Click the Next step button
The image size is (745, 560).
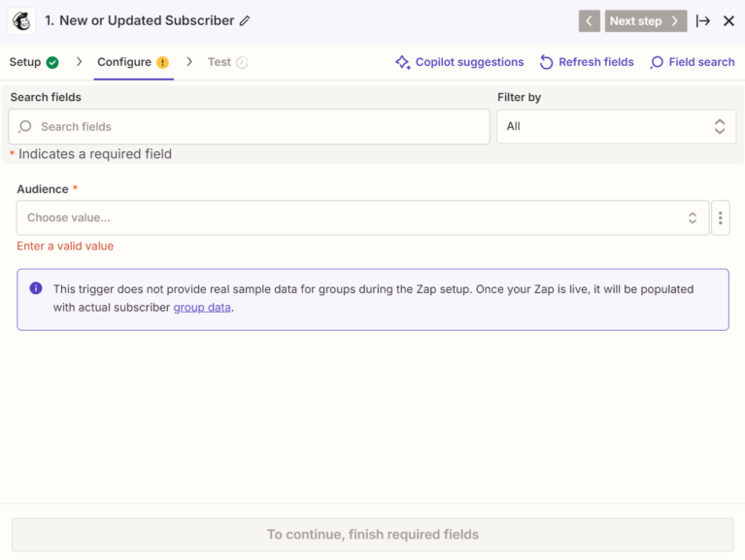pos(645,21)
